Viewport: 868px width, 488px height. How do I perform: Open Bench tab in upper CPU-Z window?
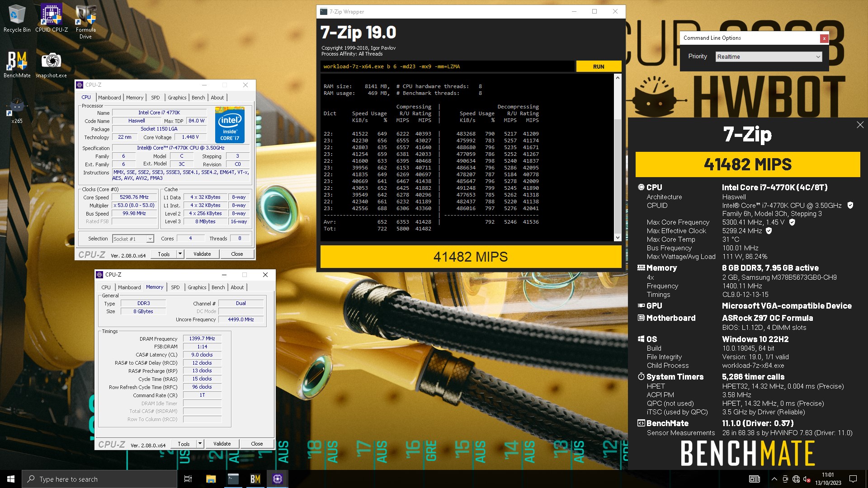(x=198, y=98)
